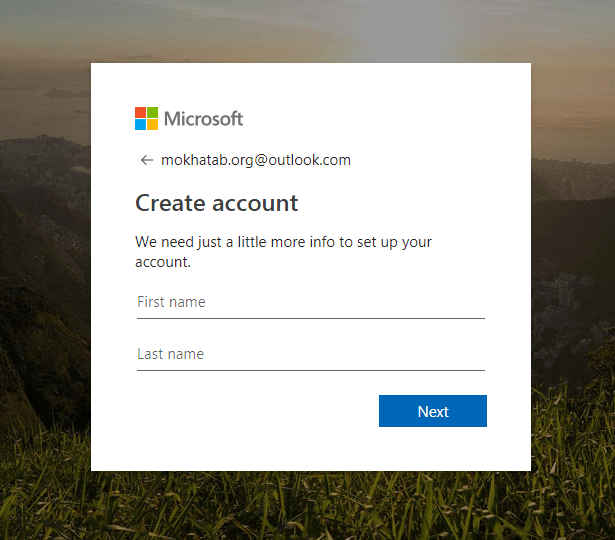
Task: Click the grass at the bottom background
Action: (300, 510)
